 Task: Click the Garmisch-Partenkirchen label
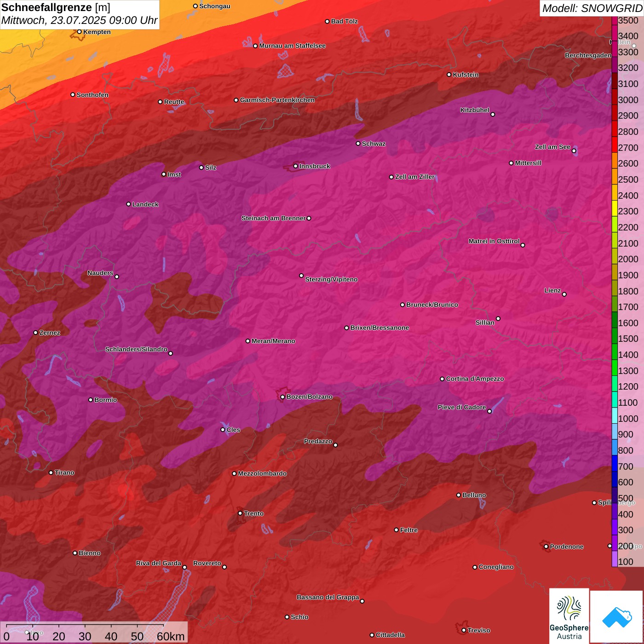coord(277,100)
